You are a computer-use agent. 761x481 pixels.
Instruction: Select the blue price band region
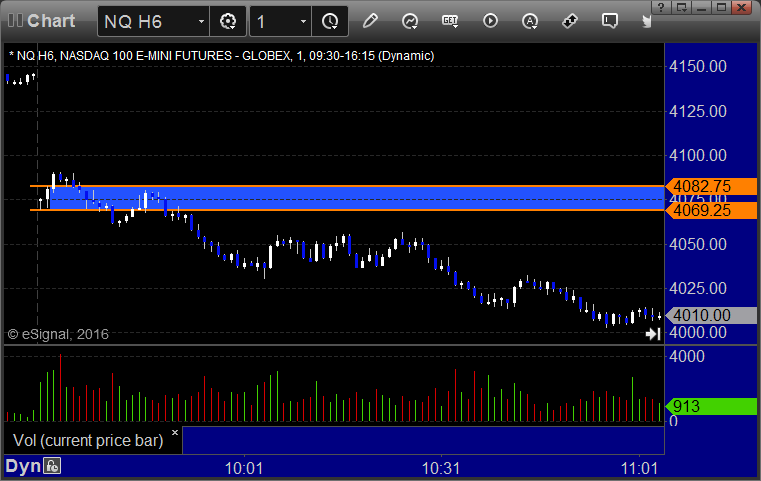click(x=356, y=199)
